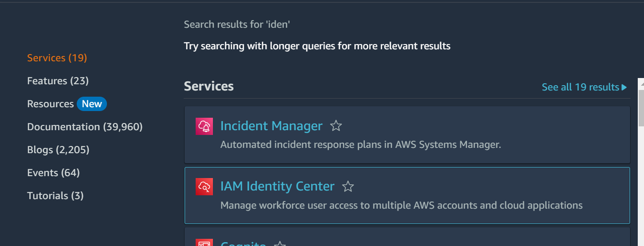Select Services (19) category

pyautogui.click(x=57, y=58)
